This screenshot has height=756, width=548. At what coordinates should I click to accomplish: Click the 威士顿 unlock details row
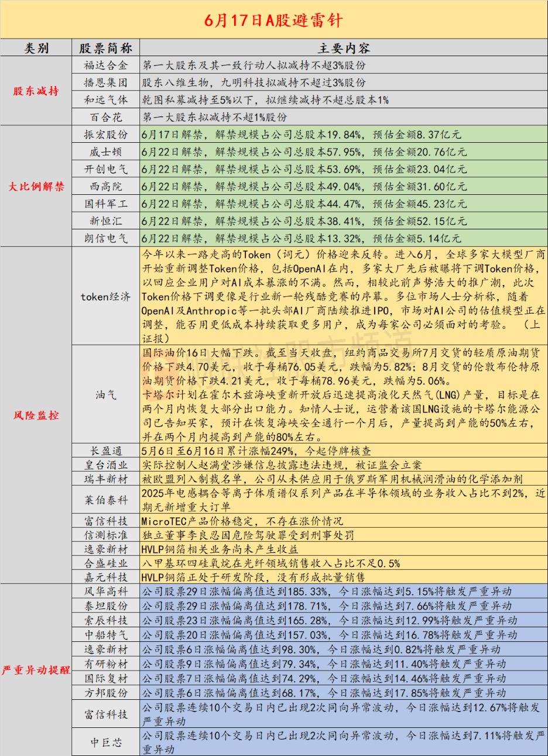[344, 152]
